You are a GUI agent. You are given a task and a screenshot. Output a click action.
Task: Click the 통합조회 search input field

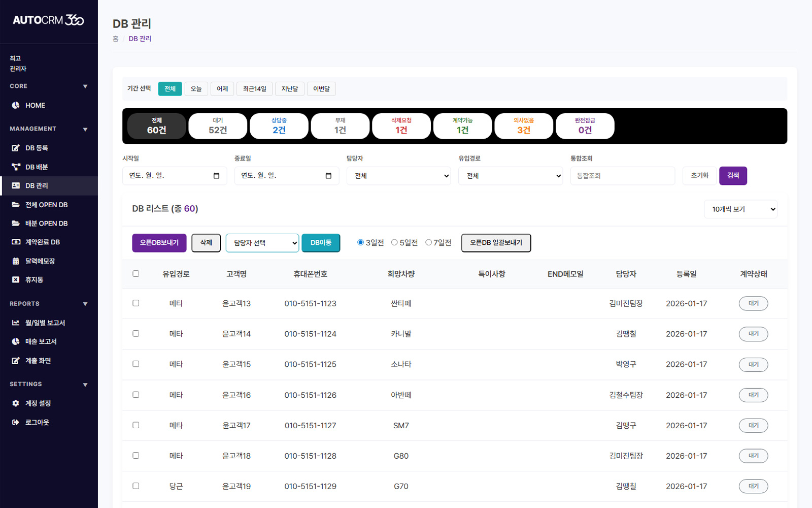(x=622, y=176)
